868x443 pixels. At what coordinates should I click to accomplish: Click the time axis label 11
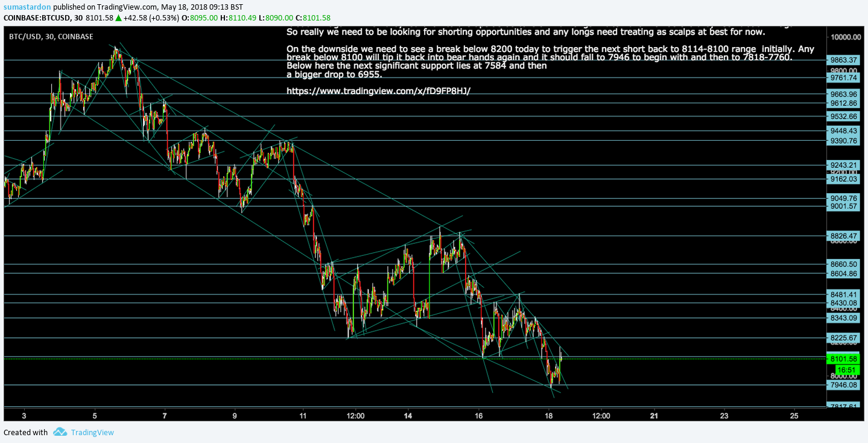point(303,416)
